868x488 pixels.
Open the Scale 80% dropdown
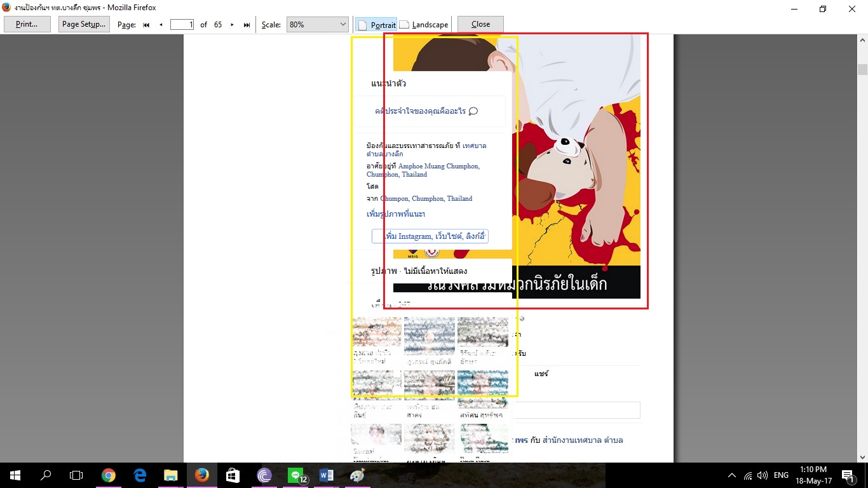coord(317,25)
